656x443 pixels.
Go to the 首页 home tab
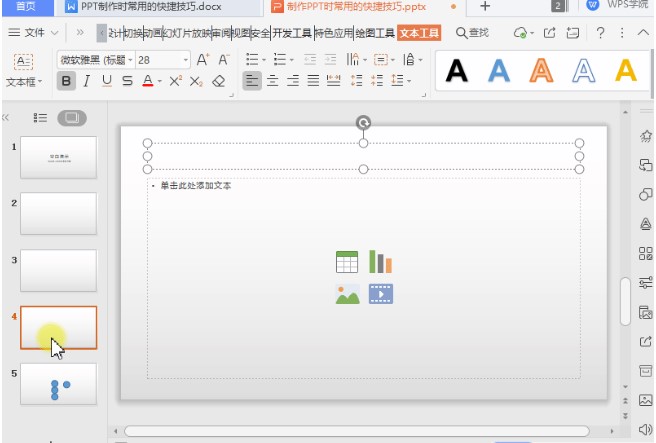[x=26, y=7]
